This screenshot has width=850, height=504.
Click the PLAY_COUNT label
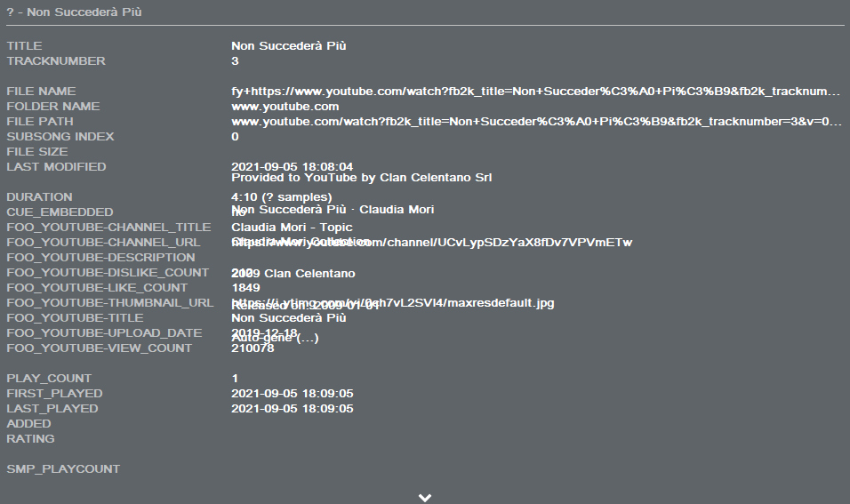pos(49,378)
